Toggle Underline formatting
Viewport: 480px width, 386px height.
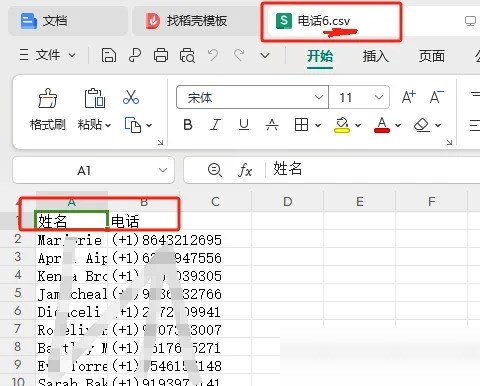[244, 125]
